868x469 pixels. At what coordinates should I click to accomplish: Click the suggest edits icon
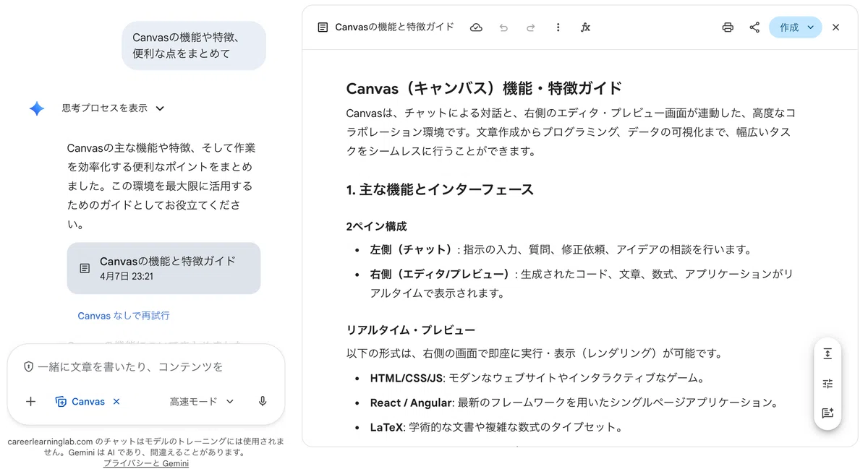(x=827, y=413)
